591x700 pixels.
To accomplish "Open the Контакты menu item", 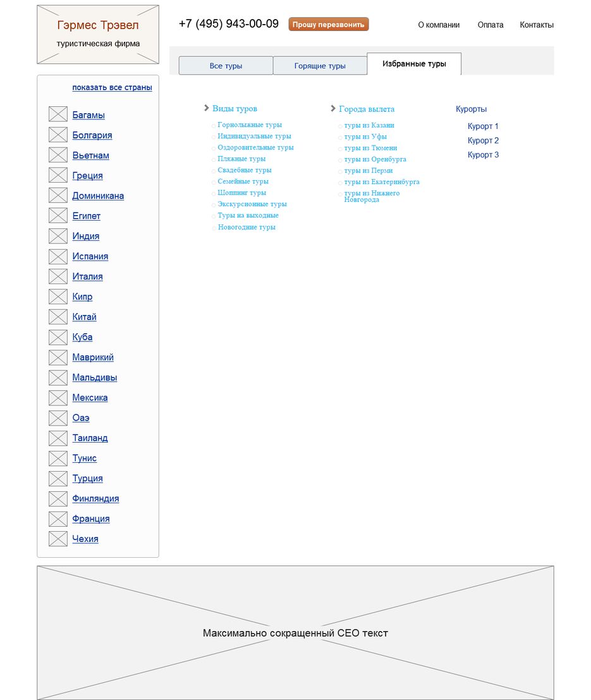I will [x=537, y=25].
